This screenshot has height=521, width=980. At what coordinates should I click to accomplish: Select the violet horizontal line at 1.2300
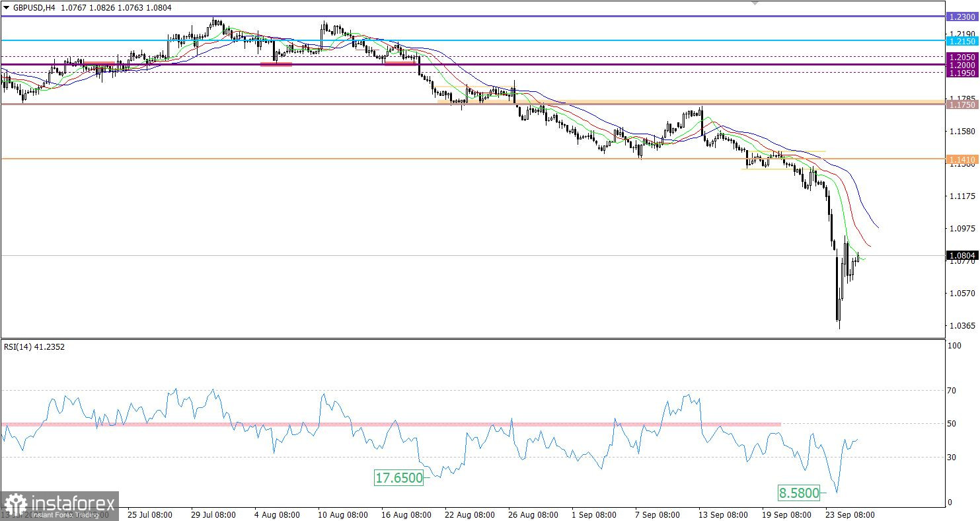coord(472,17)
